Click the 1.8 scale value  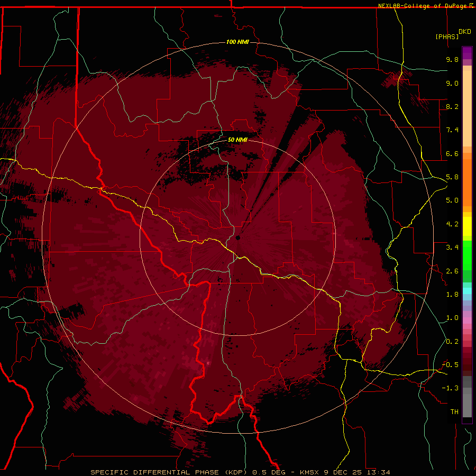pyautogui.click(x=452, y=295)
